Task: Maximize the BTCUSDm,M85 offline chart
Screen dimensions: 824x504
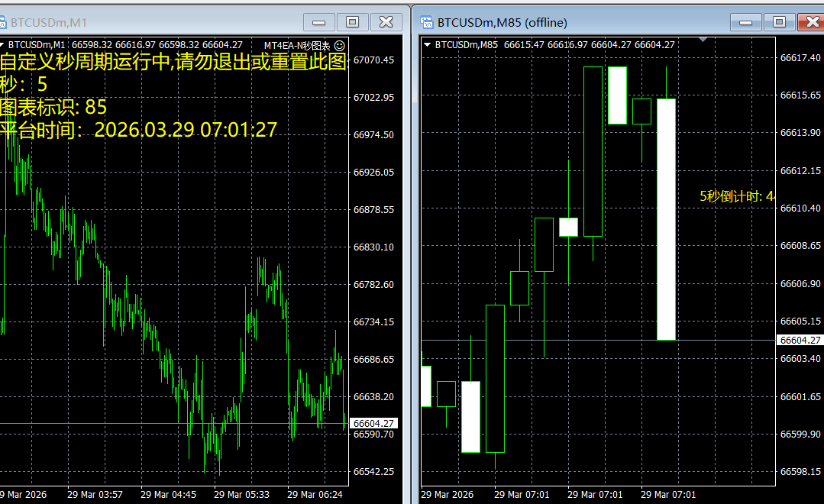Action: (779, 22)
